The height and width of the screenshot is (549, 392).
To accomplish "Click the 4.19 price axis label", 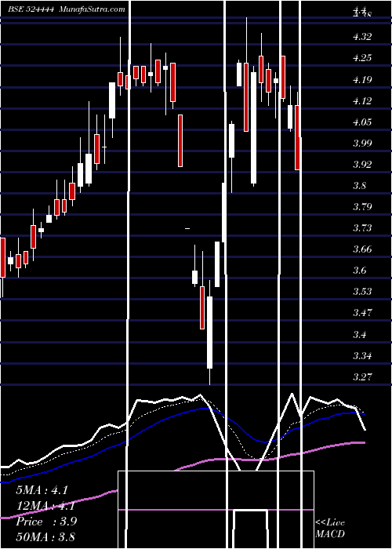I will tap(362, 79).
